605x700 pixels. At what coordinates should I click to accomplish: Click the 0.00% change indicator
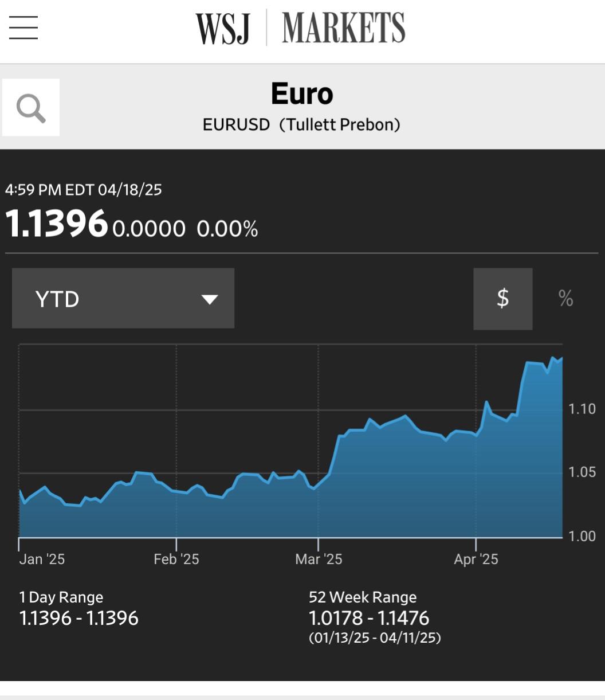point(227,229)
